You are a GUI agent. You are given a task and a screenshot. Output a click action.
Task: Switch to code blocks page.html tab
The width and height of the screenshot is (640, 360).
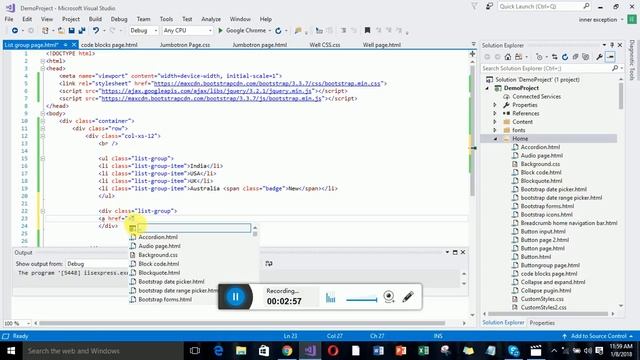[109, 45]
